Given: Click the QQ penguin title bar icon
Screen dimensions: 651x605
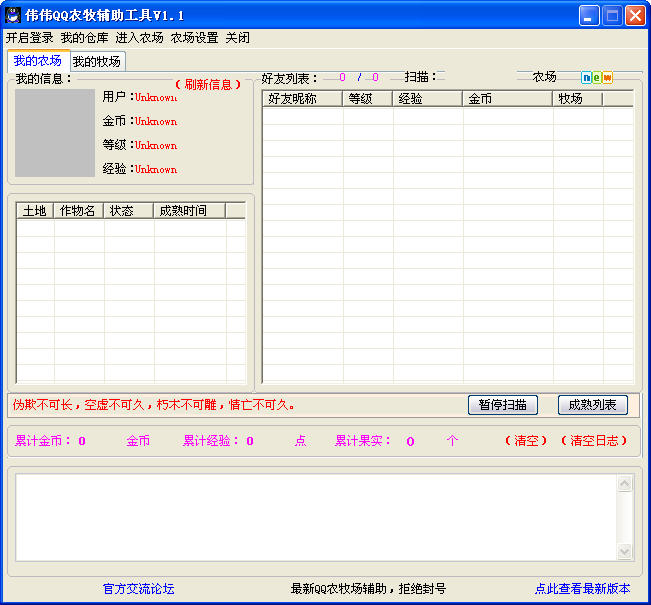Looking at the screenshot, I should point(13,15).
